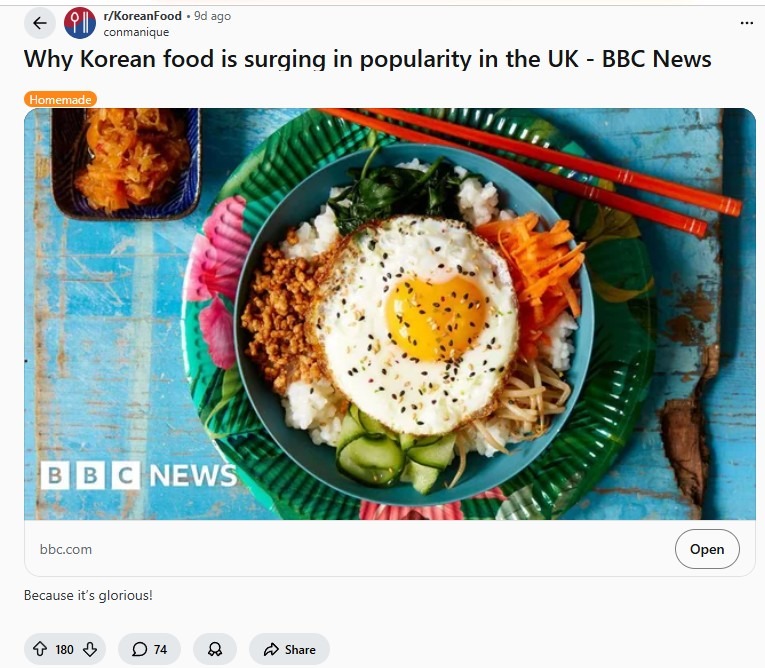Click the 180 vote score count
765x668 pixels.
[64, 649]
